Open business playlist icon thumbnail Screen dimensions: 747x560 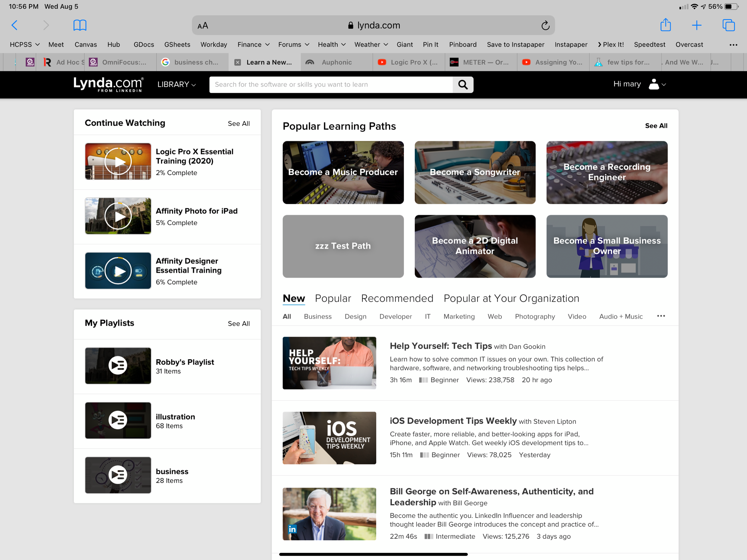[118, 475]
